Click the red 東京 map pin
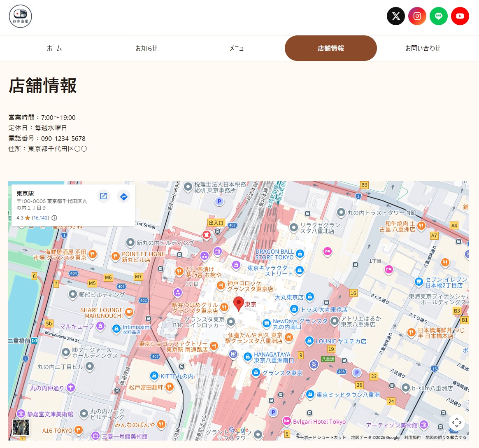 coord(239,304)
